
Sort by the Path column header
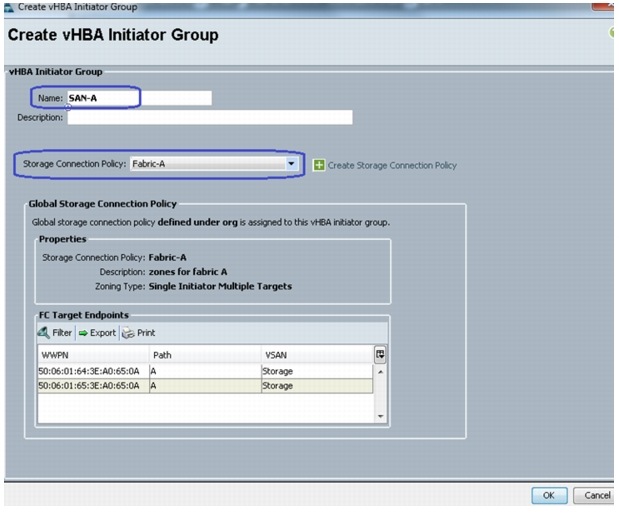[x=205, y=355]
